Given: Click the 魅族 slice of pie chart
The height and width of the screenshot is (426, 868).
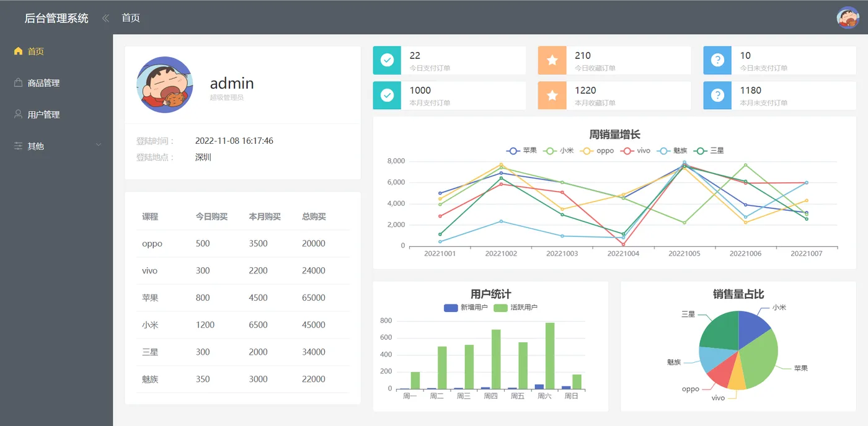Looking at the screenshot, I should click(713, 358).
